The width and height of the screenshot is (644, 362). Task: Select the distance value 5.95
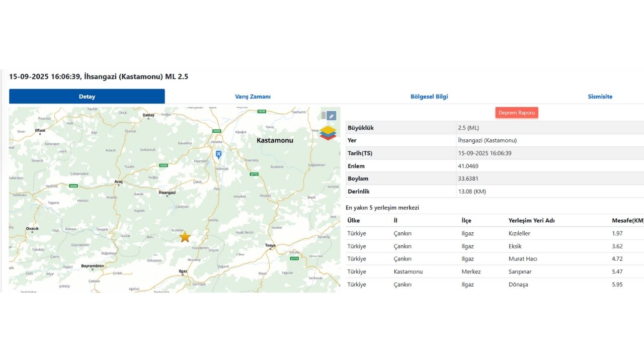click(617, 285)
